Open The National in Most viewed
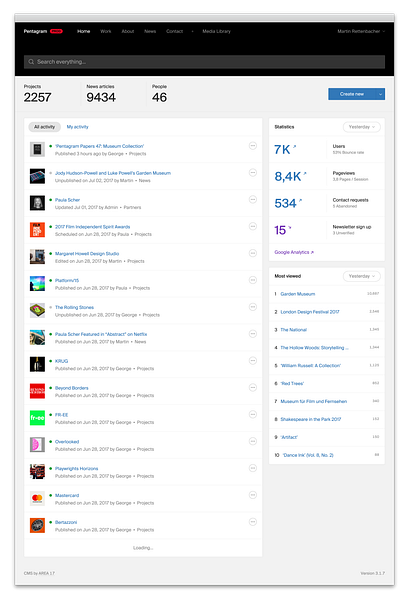Viewport: 409px width, 600px height. 293,330
